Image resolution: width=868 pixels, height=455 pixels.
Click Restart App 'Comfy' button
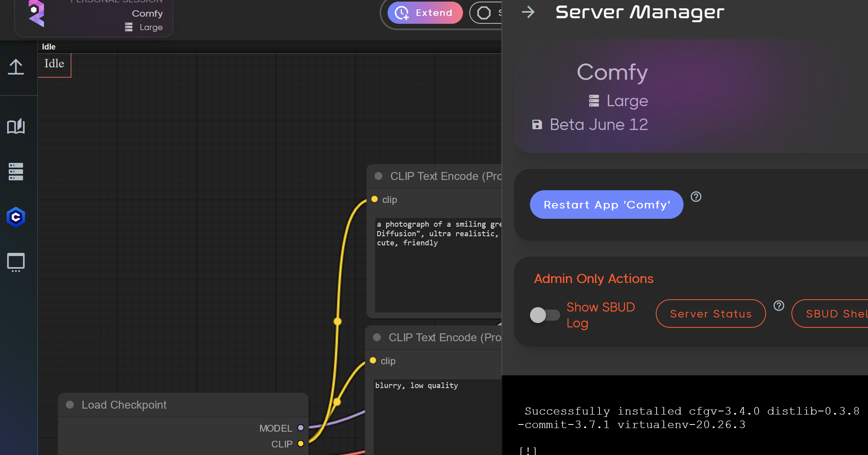(x=606, y=205)
